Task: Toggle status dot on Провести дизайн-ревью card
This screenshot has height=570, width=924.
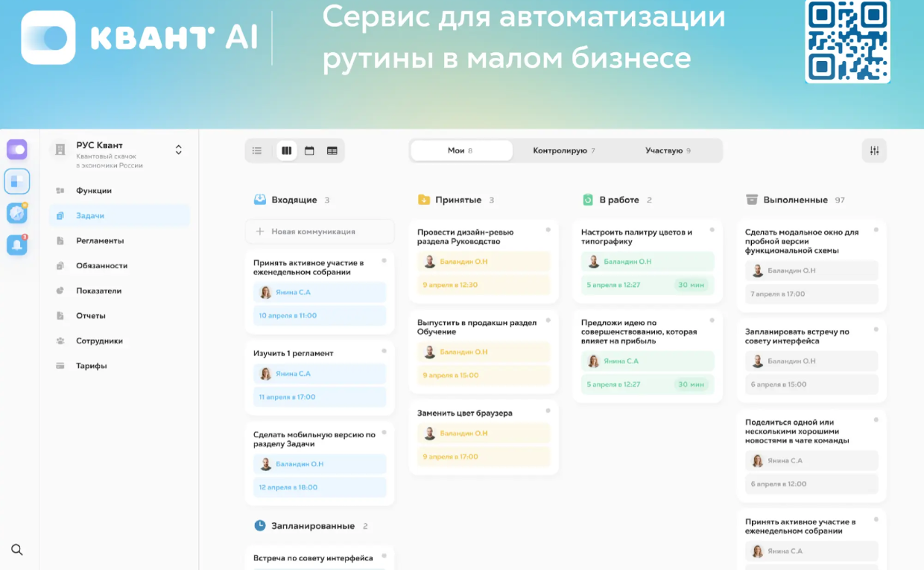Action: tap(548, 229)
